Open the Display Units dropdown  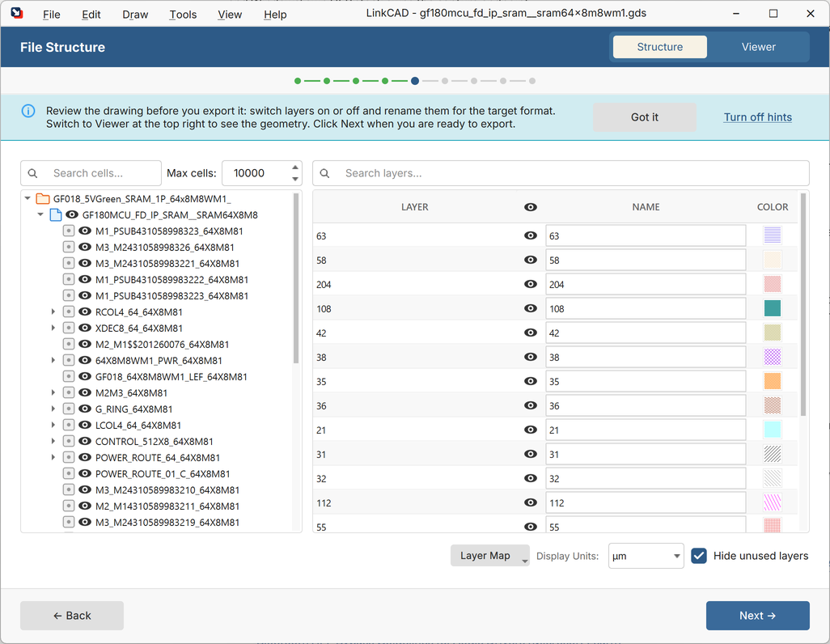pyautogui.click(x=646, y=556)
